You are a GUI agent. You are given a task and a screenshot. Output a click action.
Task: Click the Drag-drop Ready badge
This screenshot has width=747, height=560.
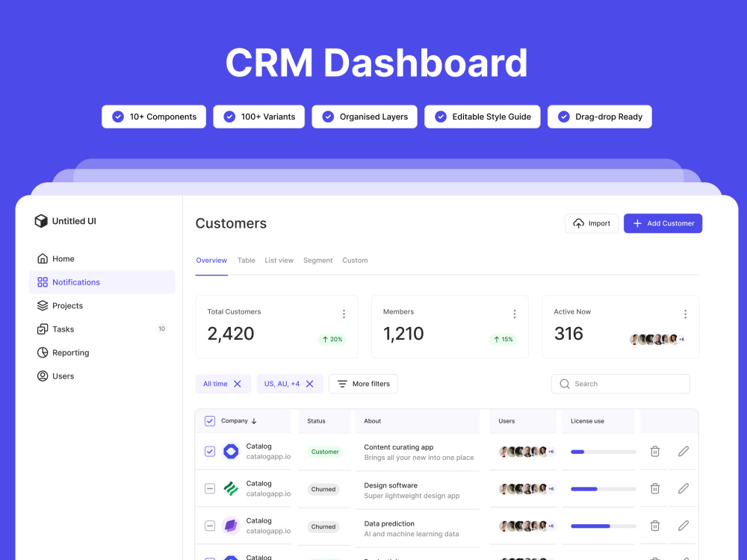tap(600, 116)
